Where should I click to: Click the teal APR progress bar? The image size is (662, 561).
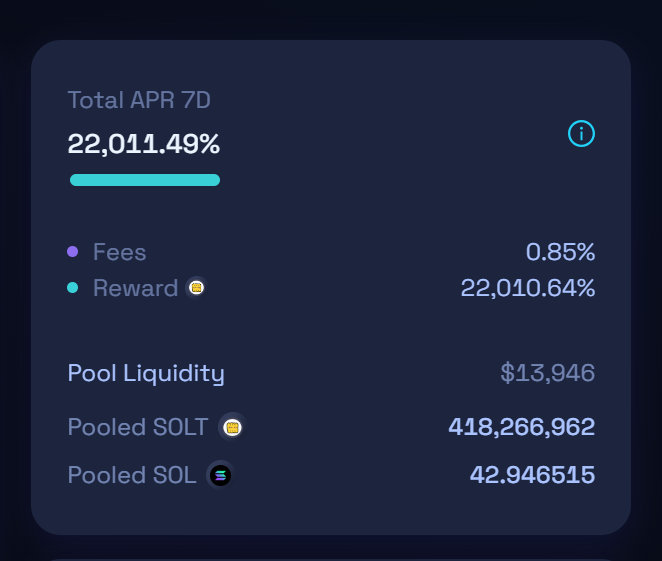point(145,180)
